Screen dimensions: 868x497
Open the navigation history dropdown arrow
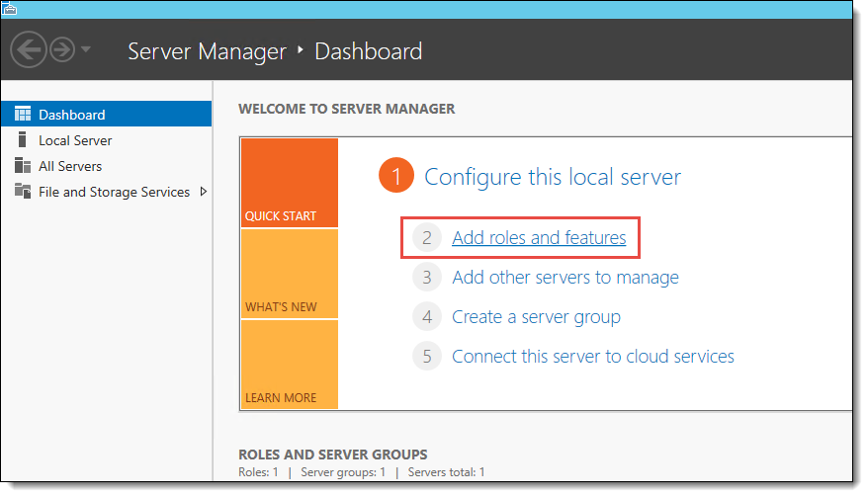coord(86,49)
